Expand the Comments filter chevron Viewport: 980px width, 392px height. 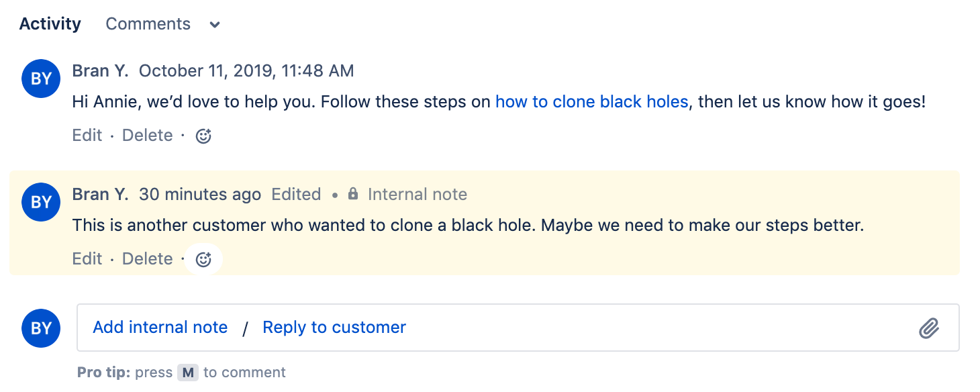click(x=215, y=25)
